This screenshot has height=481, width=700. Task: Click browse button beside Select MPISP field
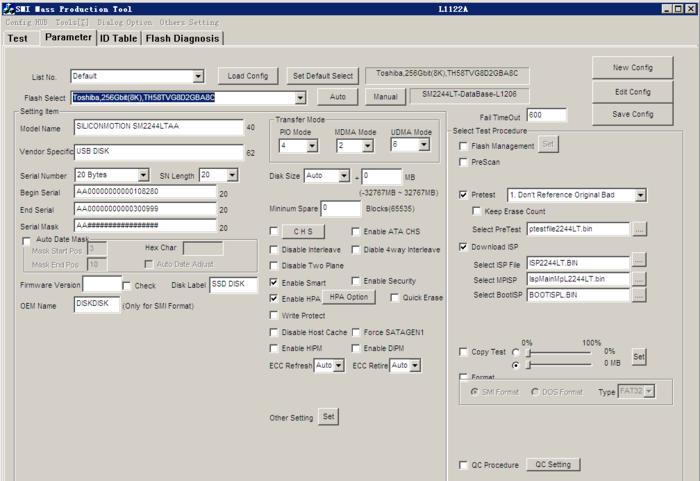point(639,279)
